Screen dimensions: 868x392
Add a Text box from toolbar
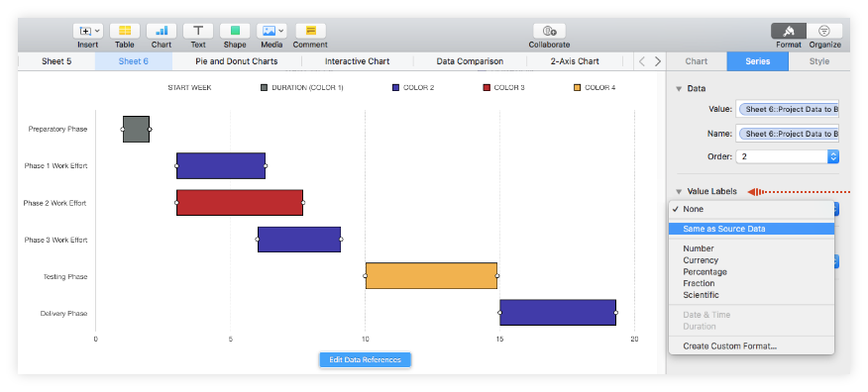pyautogui.click(x=198, y=31)
